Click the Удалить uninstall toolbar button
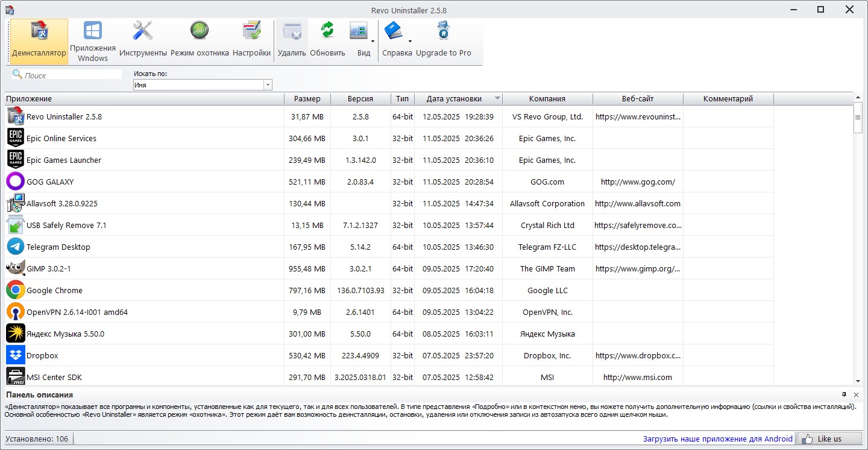This screenshot has height=450, width=868. click(x=292, y=42)
